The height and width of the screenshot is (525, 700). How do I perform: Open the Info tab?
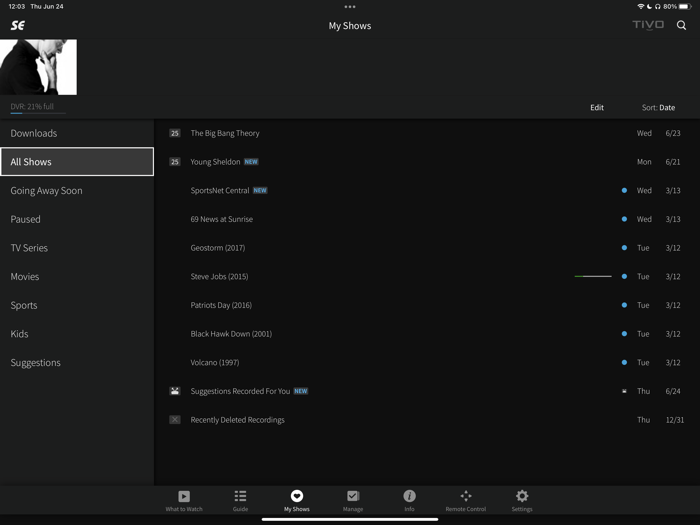(409, 500)
